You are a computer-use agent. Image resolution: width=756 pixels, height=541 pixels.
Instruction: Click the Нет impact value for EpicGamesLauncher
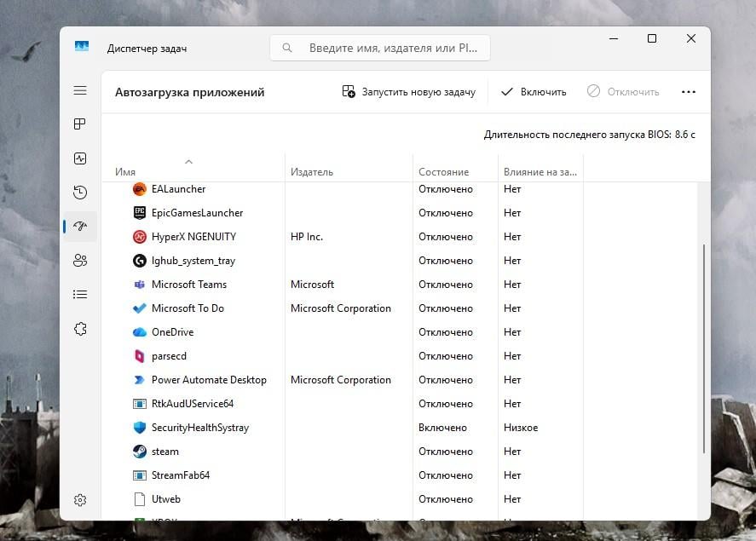click(512, 213)
